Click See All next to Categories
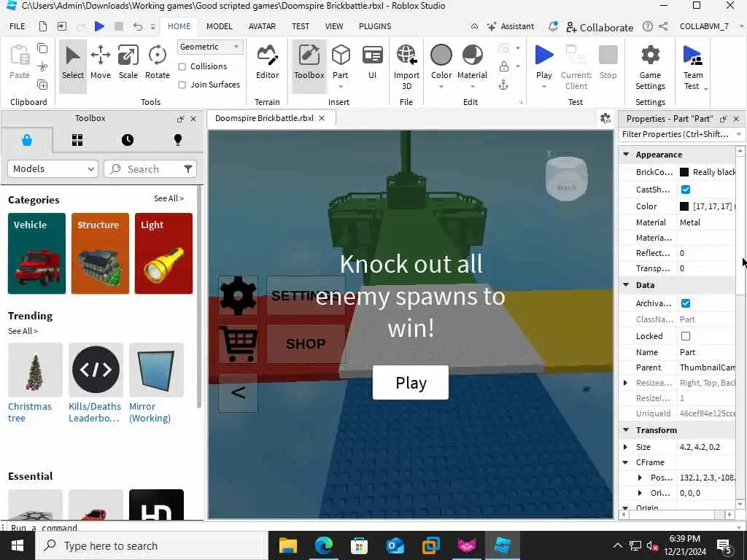747x560 pixels. click(169, 198)
